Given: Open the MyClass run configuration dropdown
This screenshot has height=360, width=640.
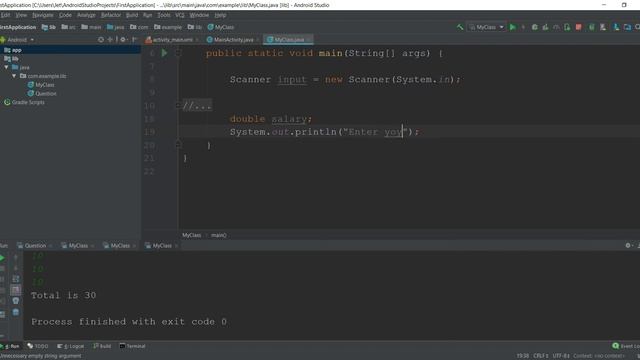Looking at the screenshot, I should click(487, 27).
